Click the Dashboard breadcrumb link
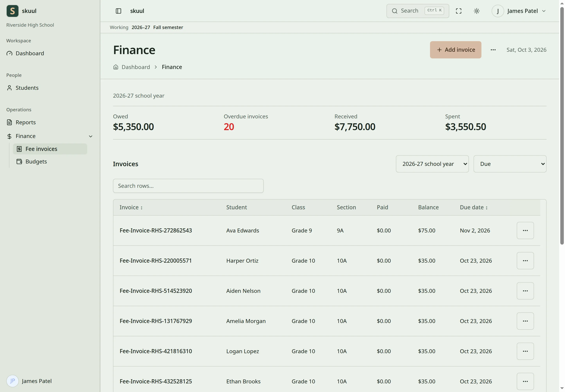Image resolution: width=565 pixels, height=392 pixels. (136, 67)
